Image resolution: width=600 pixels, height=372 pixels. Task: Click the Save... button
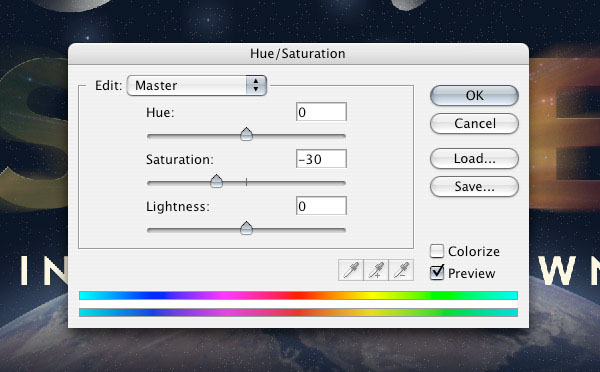pos(474,186)
